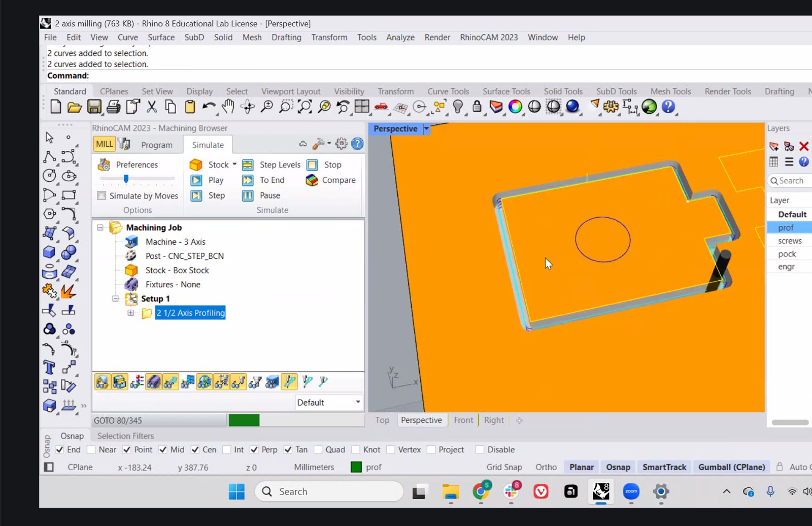The image size is (812, 526).
Task: Click the simulation speed slider handle
Action: pyautogui.click(x=126, y=179)
